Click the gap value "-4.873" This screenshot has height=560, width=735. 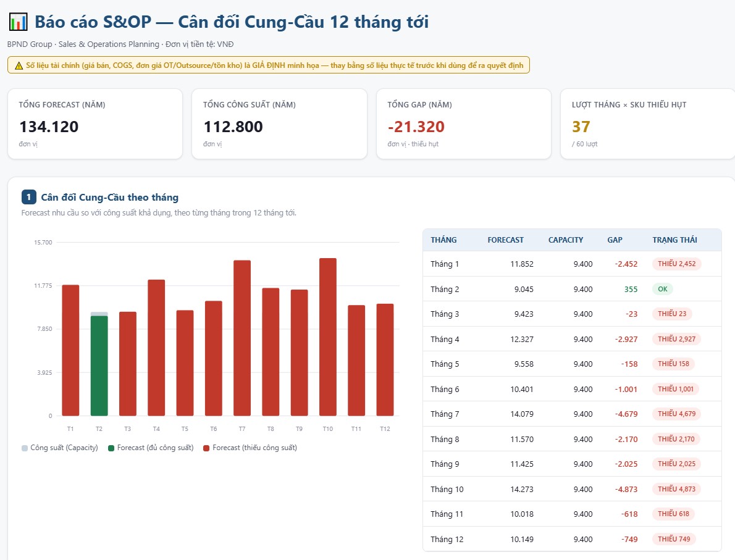click(626, 489)
